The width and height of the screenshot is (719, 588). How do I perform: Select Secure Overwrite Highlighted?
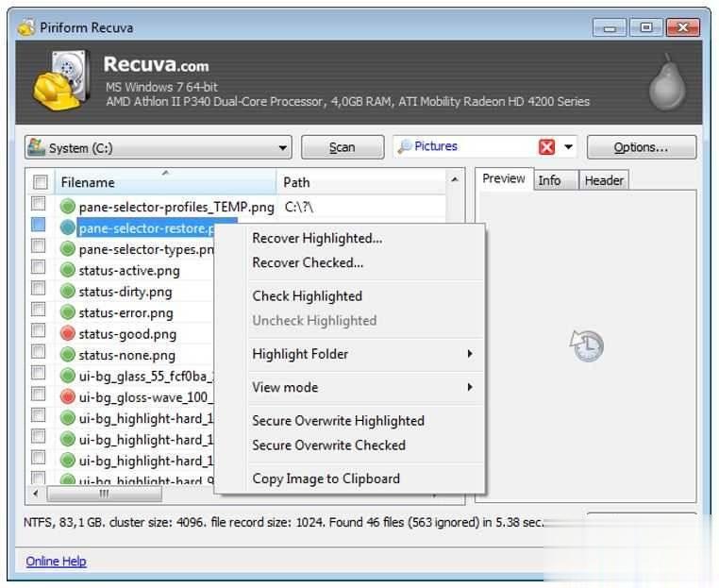coord(339,421)
